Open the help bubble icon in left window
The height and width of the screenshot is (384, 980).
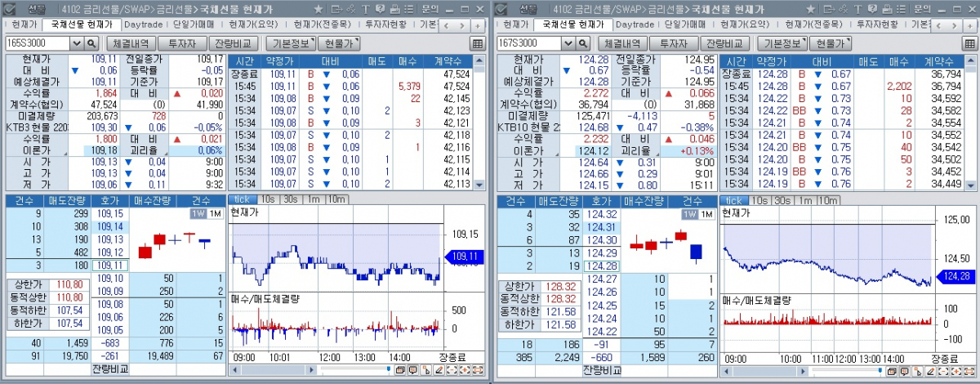[380, 8]
